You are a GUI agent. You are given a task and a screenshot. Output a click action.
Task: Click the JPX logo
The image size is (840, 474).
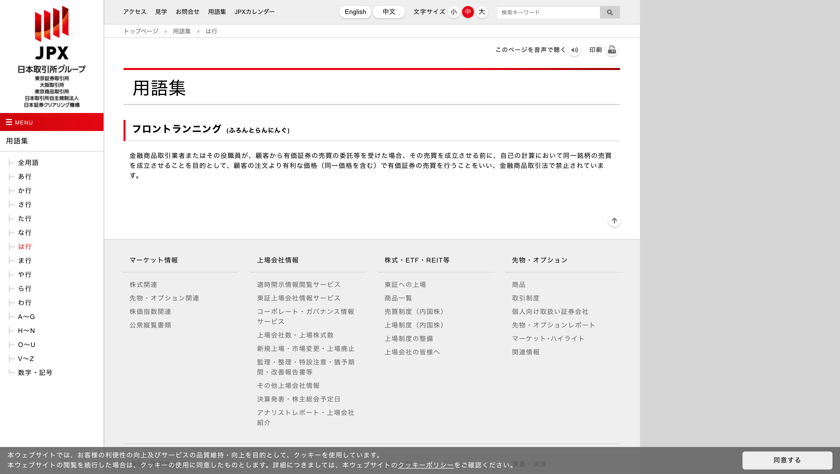coord(51,57)
